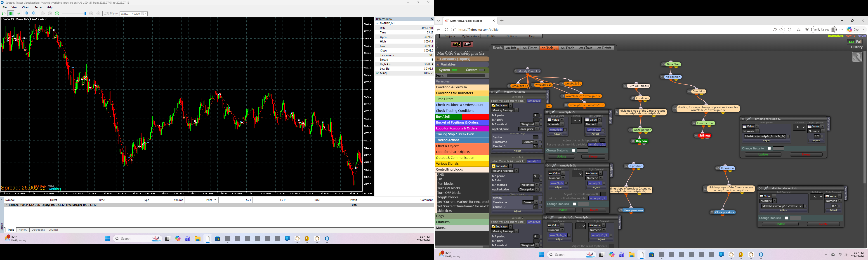Tick checkbox beside MA period 9 in Variable 1
This screenshot has width=868, height=260.
[x=541, y=115]
